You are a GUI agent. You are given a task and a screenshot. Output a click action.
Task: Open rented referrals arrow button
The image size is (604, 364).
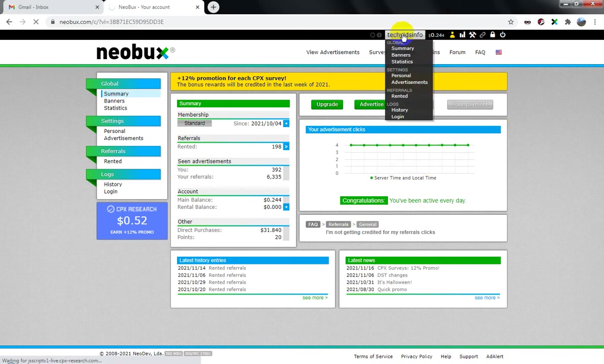click(286, 147)
